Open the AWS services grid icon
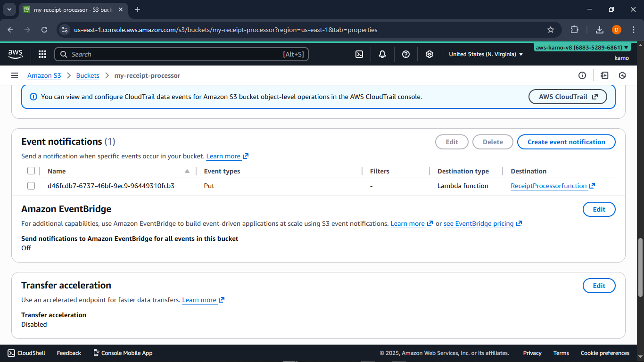The height and width of the screenshot is (362, 644). pyautogui.click(x=42, y=54)
